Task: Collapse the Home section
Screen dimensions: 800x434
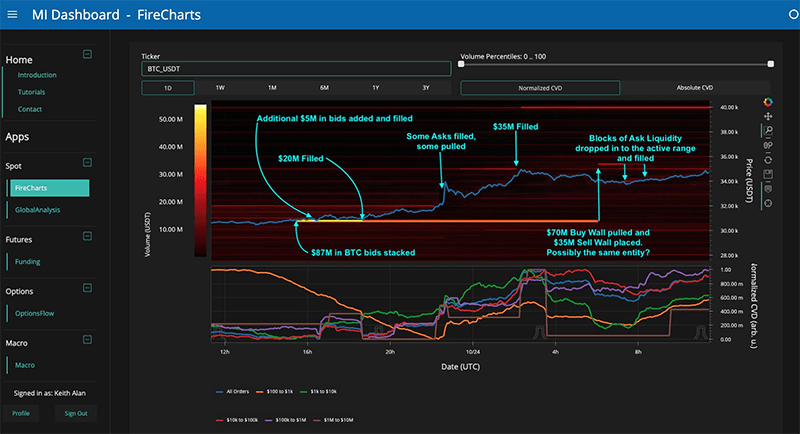Action: 87,54
